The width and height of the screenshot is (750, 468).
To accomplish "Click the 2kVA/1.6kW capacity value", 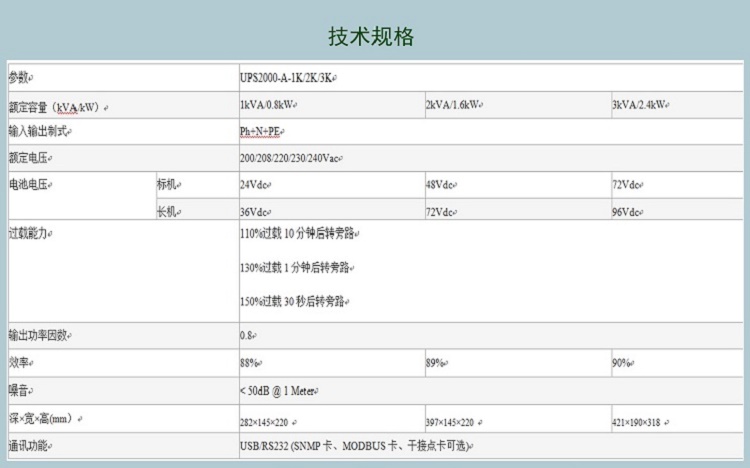I will point(455,104).
